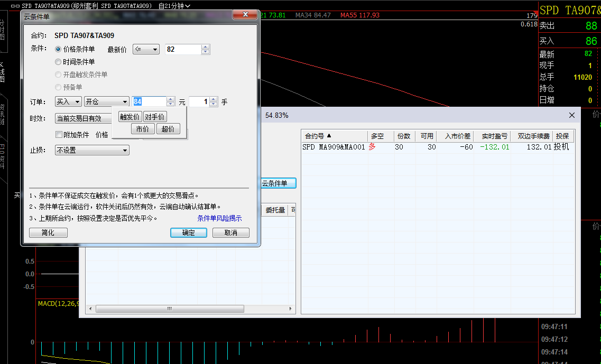Open the <= comparison operator dropdown
The image size is (601, 364).
[146, 49]
